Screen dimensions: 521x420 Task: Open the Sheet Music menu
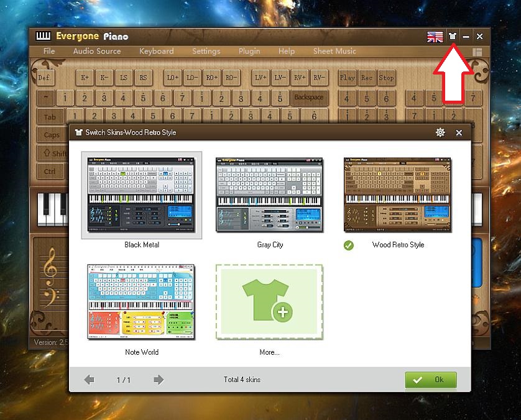point(334,51)
